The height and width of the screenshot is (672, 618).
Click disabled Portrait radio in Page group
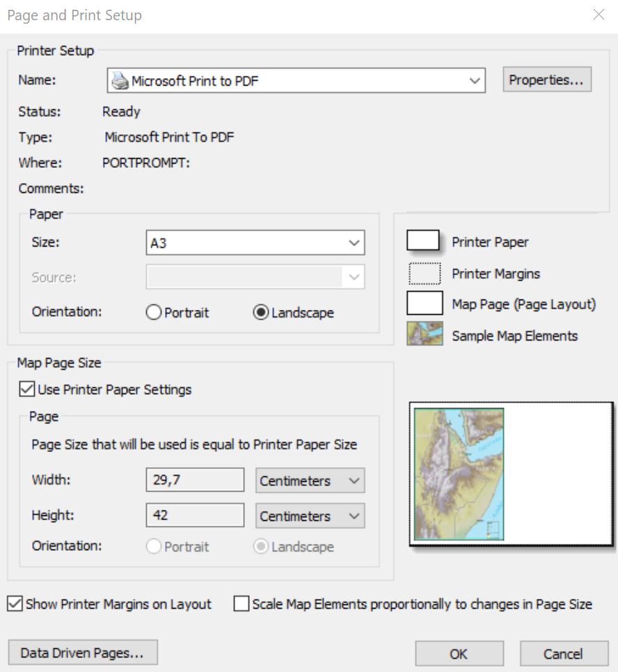(x=153, y=547)
